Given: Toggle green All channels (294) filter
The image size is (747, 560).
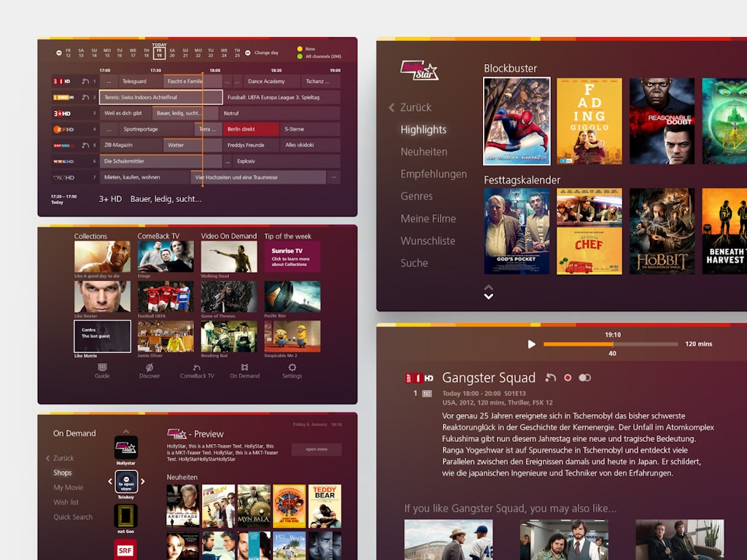Looking at the screenshot, I should click(300, 56).
